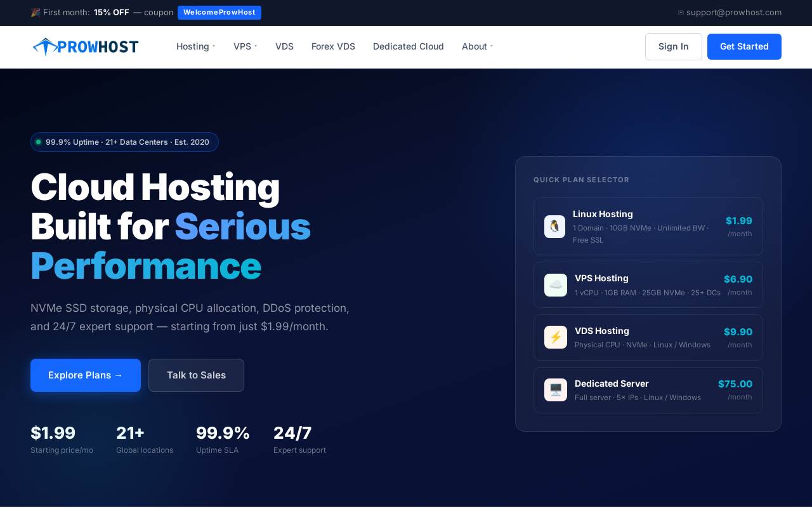Select the Linux Hosting plan title
This screenshot has width=812, height=508.
tap(603, 214)
